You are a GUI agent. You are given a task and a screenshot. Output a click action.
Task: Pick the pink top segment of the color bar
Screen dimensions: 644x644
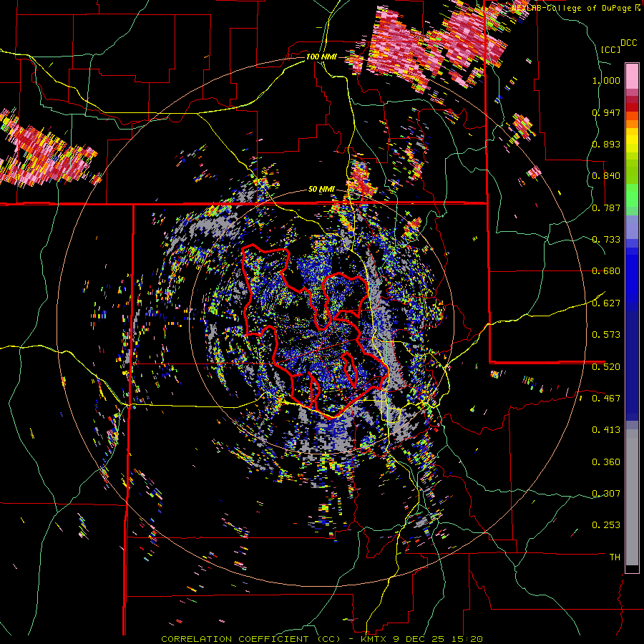pos(632,76)
